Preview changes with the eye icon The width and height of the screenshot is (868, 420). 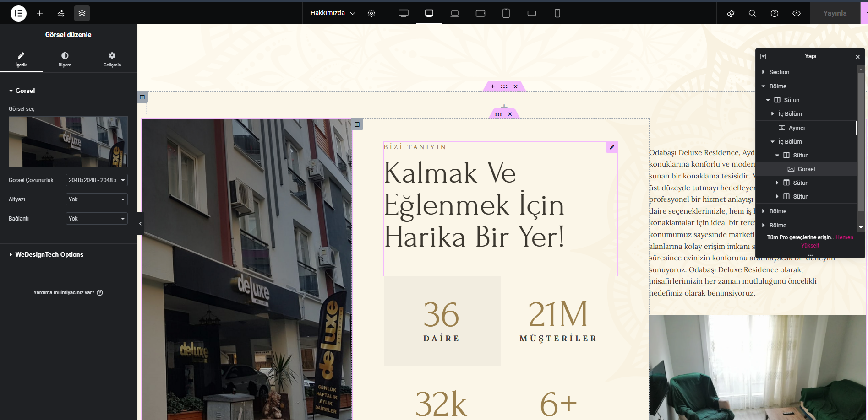click(797, 13)
